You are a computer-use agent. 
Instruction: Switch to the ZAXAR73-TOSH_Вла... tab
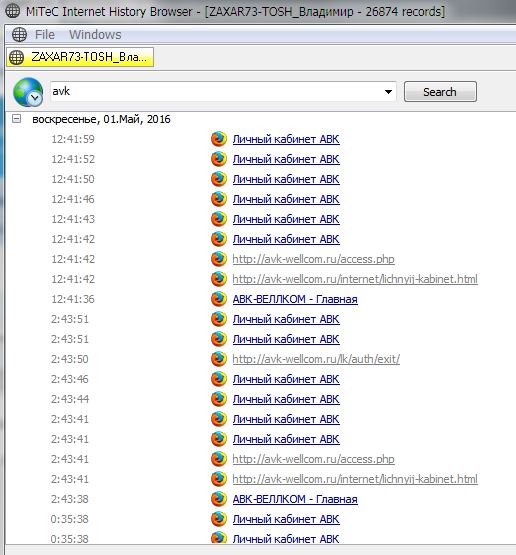(x=80, y=57)
